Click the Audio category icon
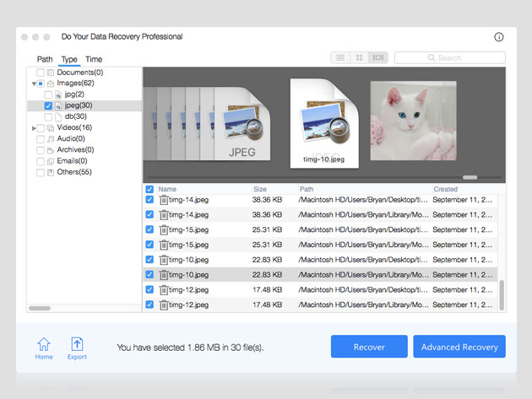Image resolution: width=532 pixels, height=399 pixels. click(x=51, y=139)
